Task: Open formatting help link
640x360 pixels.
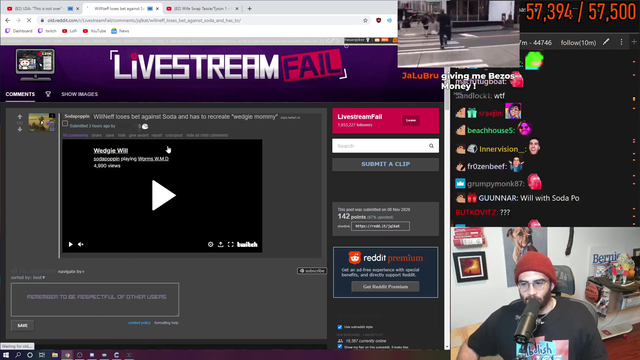Action: click(166, 323)
